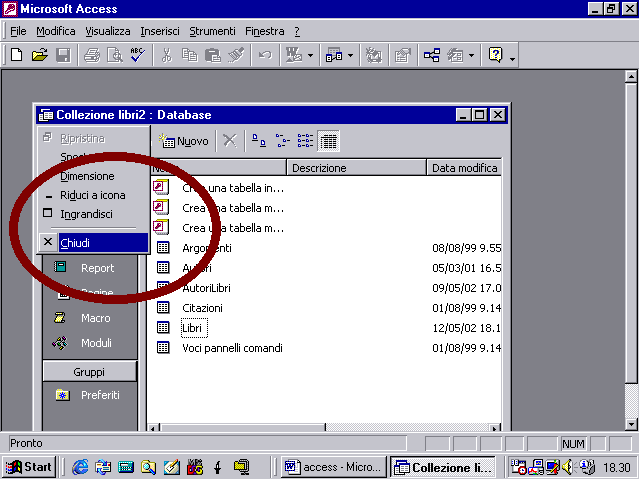Open the Preferiti group
The image size is (639, 479).
click(90, 395)
